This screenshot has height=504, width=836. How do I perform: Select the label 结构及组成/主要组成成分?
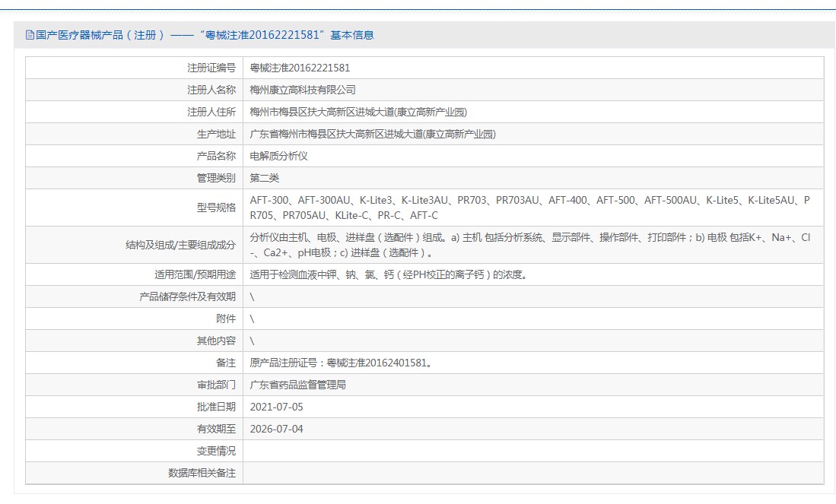coord(180,245)
